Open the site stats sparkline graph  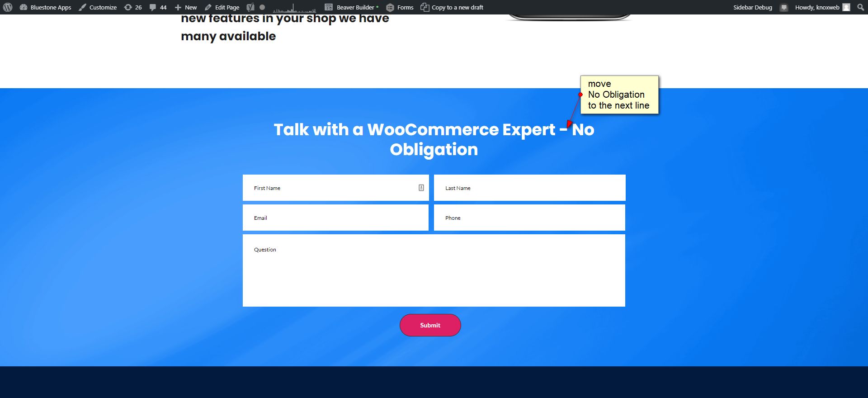[x=294, y=8]
